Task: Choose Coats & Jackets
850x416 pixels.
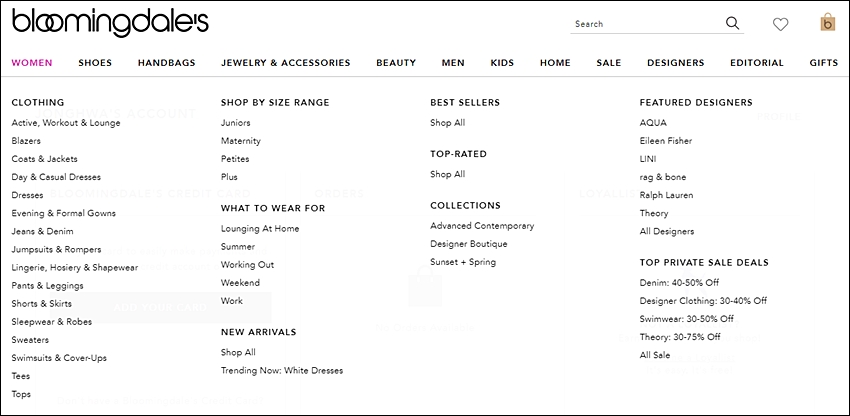Action: tap(44, 159)
